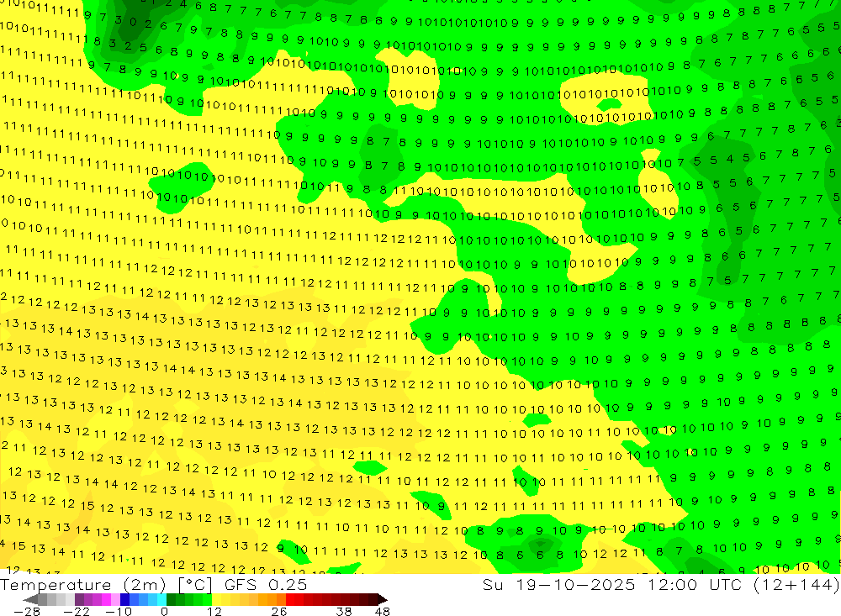Click the dark blue legend swatch
Image resolution: width=841 pixels, height=616 pixels.
point(125,599)
